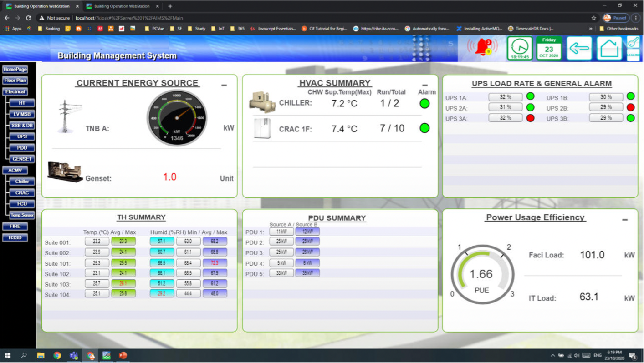Reload the page in Chrome
Screen dimensions: 644x363
[28, 18]
